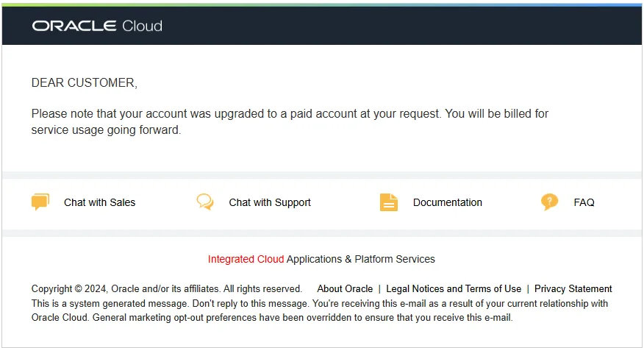View the Privacy Statement link
Image resolution: width=644 pixels, height=348 pixels.
pyautogui.click(x=573, y=289)
